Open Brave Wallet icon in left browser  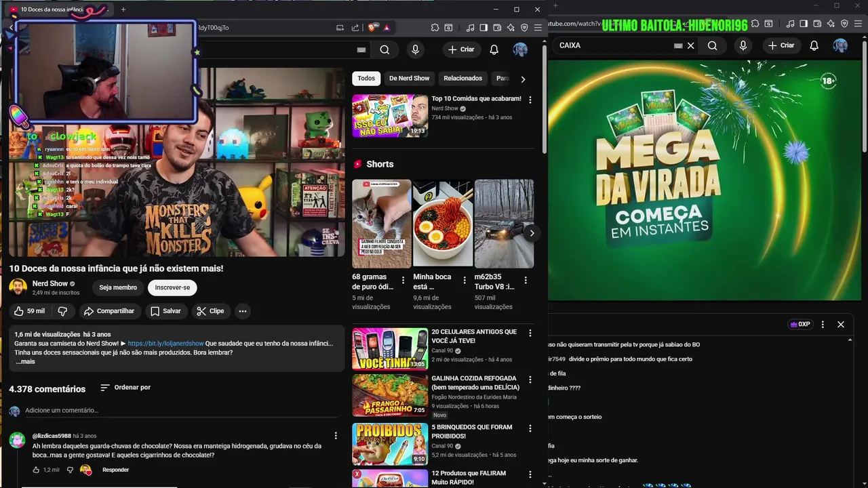(497, 28)
